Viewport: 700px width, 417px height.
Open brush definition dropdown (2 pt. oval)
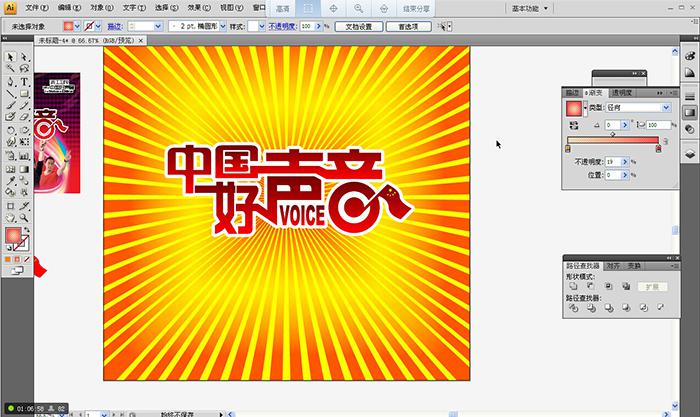pyautogui.click(x=223, y=26)
